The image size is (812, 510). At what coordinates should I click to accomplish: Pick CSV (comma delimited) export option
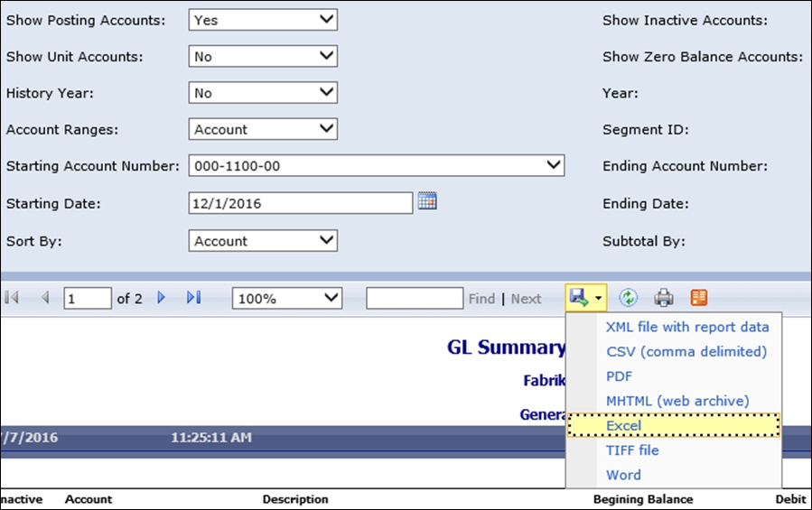tap(686, 351)
